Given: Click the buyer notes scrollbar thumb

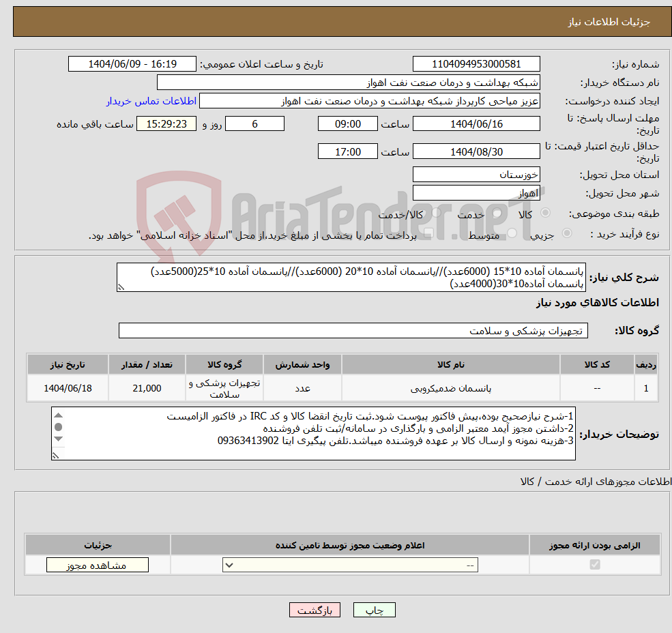Looking at the screenshot, I should pos(59,427).
